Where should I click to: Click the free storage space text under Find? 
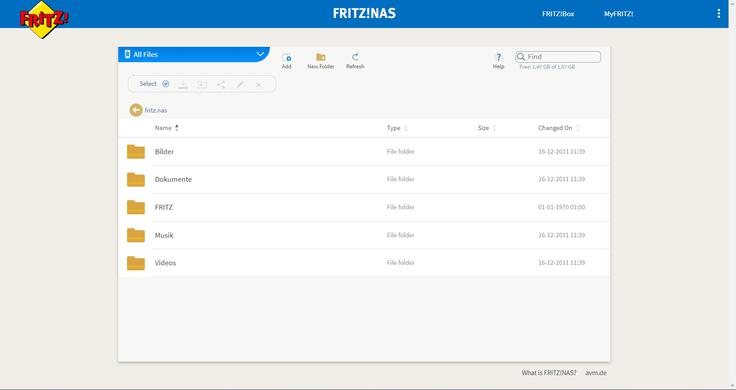pyautogui.click(x=547, y=67)
